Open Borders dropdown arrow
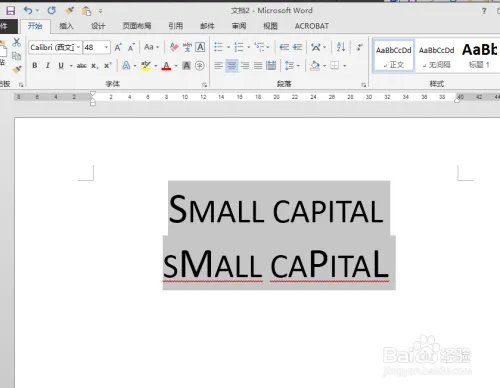The image size is (500, 388). 345,66
